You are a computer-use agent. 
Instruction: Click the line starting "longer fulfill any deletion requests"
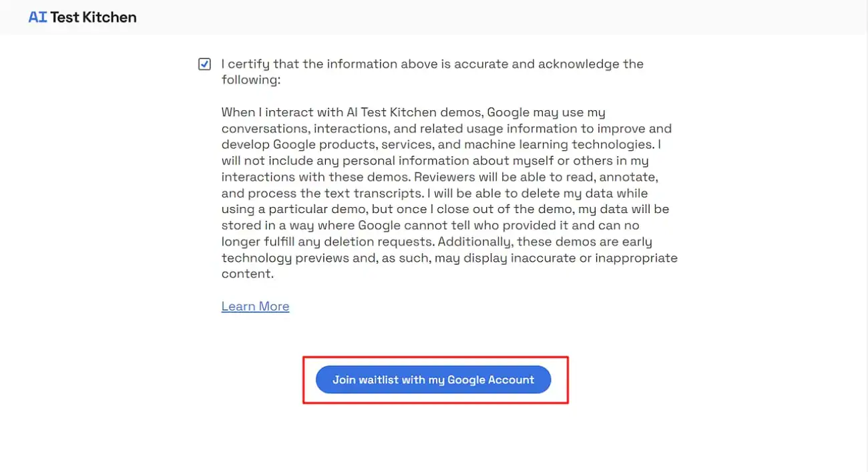[x=437, y=242]
